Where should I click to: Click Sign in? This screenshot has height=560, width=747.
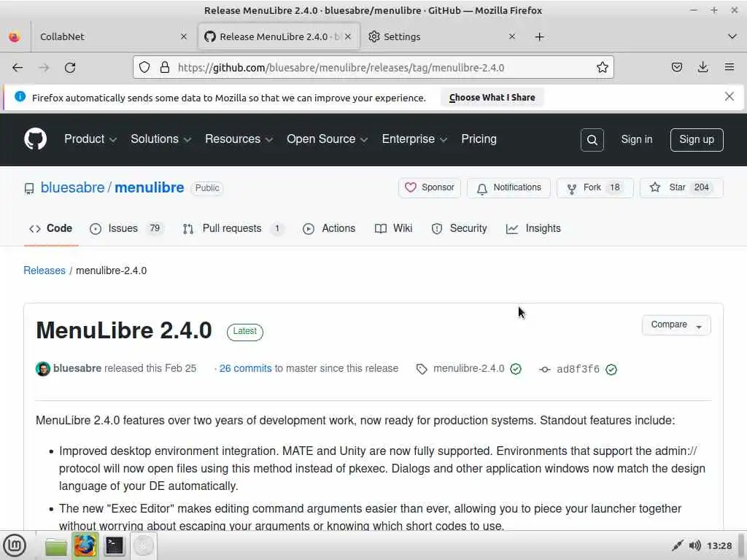(x=636, y=139)
